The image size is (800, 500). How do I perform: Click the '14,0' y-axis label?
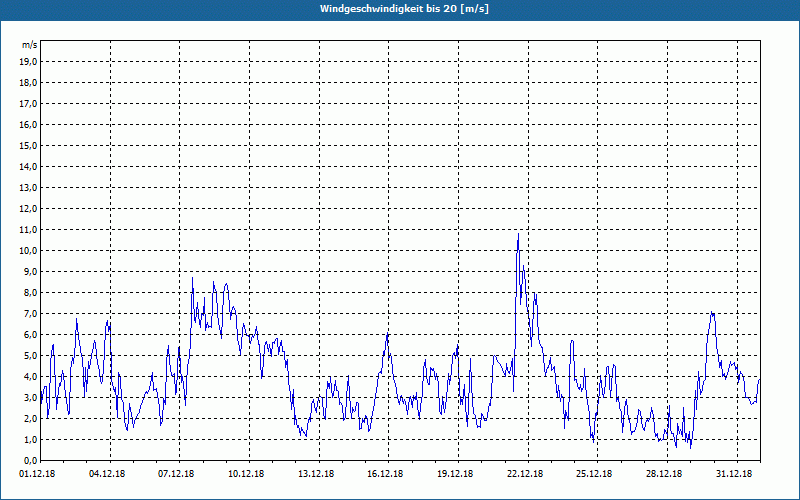28,166
